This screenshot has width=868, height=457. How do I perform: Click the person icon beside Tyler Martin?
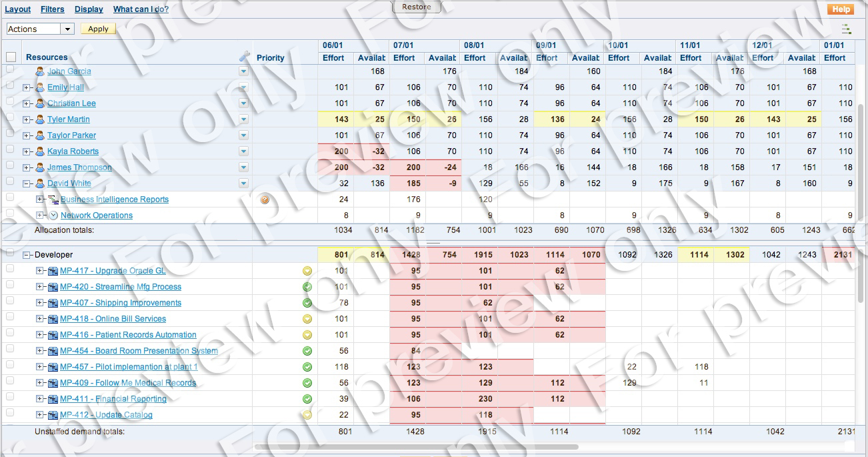(40, 119)
